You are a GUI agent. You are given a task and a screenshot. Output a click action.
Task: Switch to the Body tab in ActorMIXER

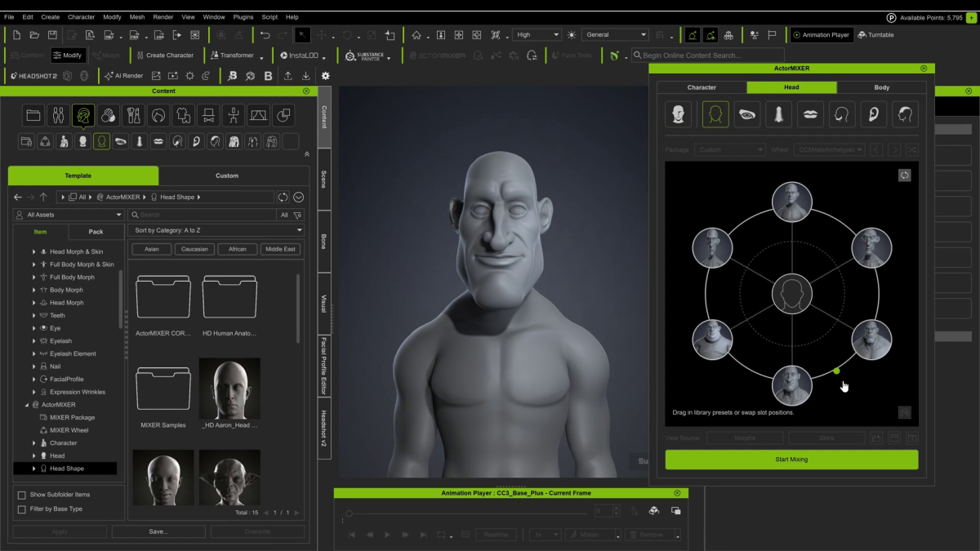881,87
